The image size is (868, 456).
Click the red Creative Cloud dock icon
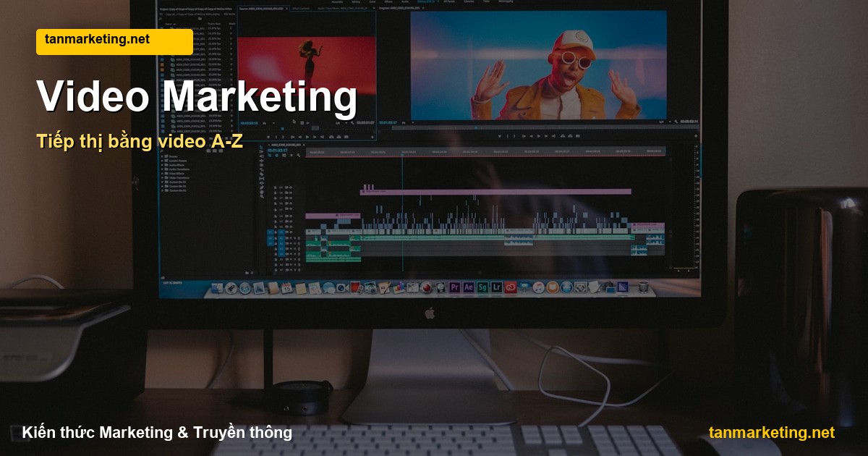(x=511, y=288)
